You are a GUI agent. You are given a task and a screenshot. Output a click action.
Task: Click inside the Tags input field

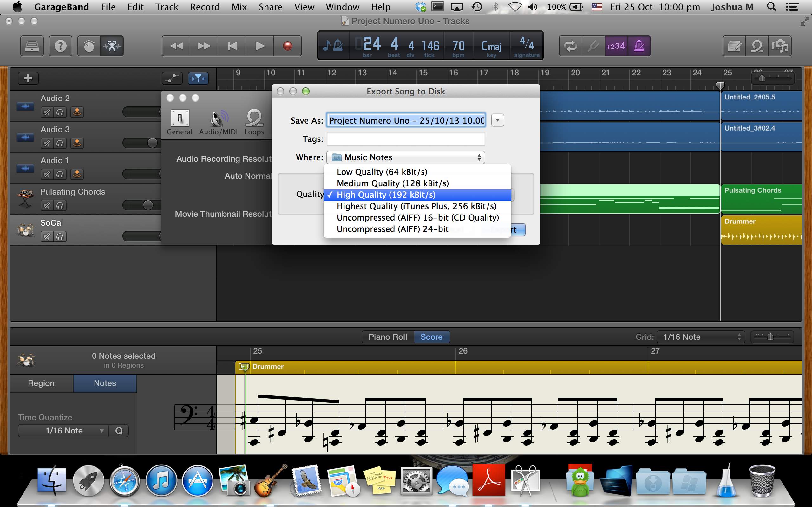point(405,139)
